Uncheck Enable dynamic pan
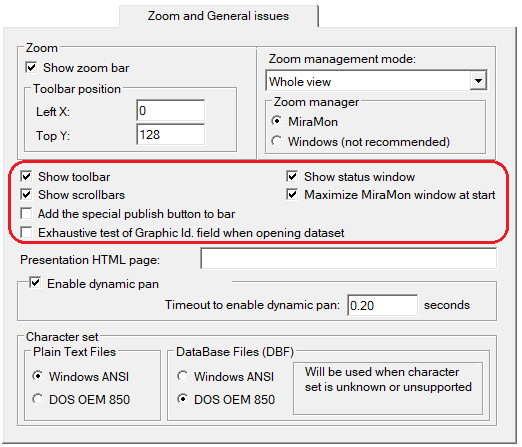Screen dimensions: 522x447 pos(35,283)
